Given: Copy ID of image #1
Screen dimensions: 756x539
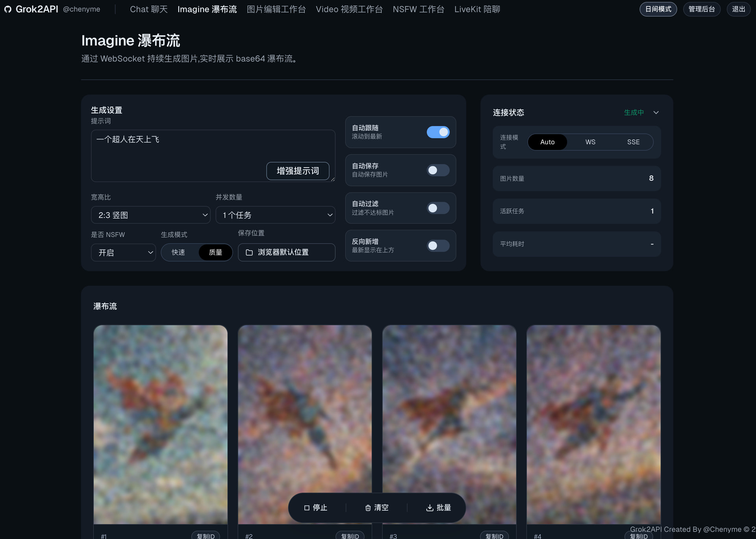Looking at the screenshot, I should click(206, 535).
